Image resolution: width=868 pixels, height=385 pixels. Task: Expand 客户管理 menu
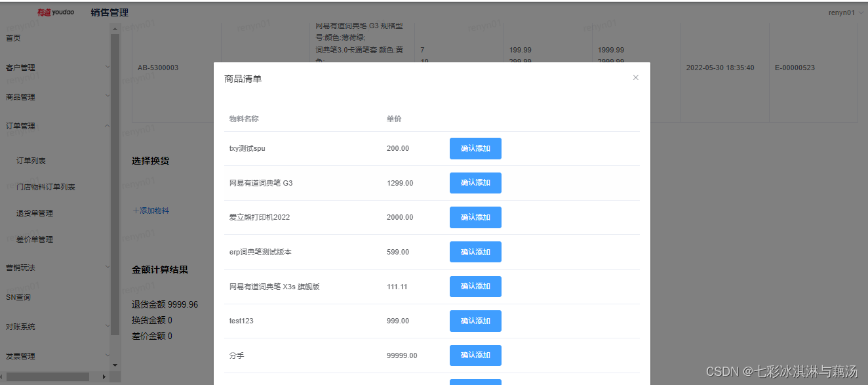(x=55, y=68)
